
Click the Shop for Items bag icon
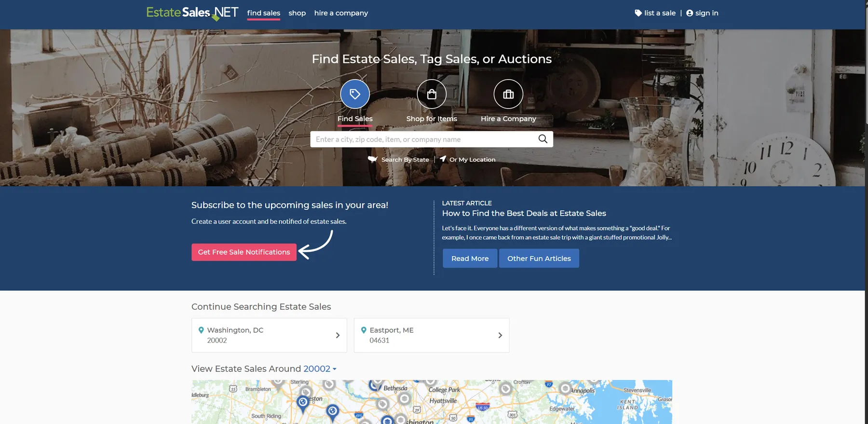pyautogui.click(x=432, y=94)
